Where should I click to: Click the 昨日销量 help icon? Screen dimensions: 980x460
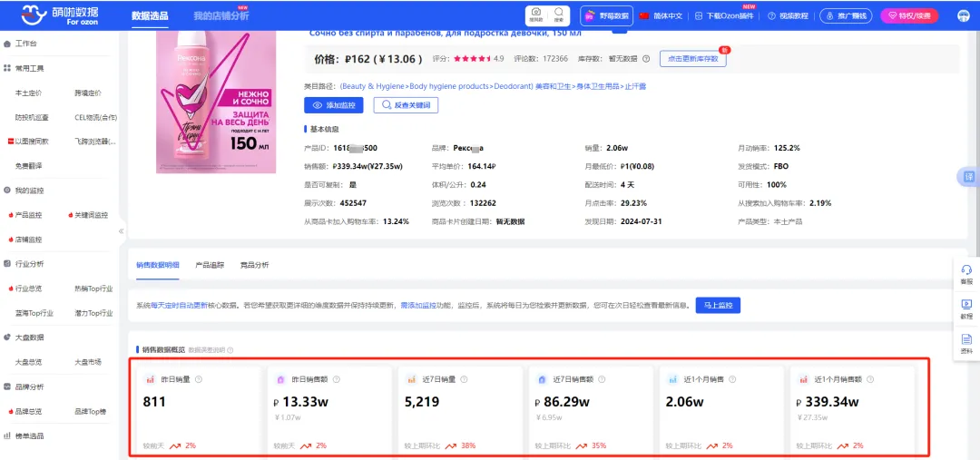199,379
